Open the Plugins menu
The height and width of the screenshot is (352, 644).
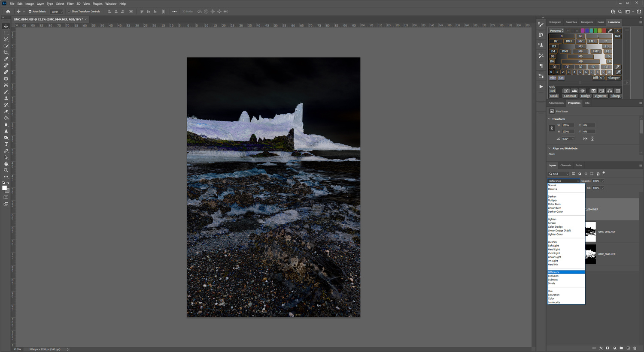(97, 3)
